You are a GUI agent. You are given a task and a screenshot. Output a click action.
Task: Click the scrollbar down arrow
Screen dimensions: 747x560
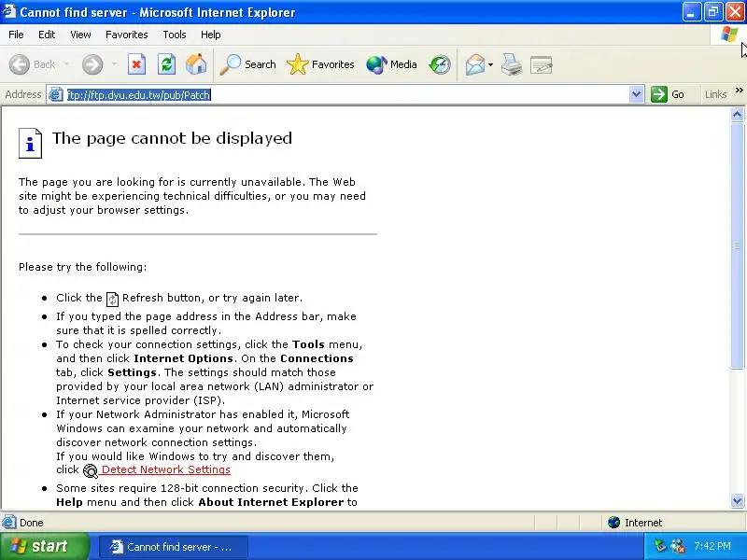tap(737, 500)
